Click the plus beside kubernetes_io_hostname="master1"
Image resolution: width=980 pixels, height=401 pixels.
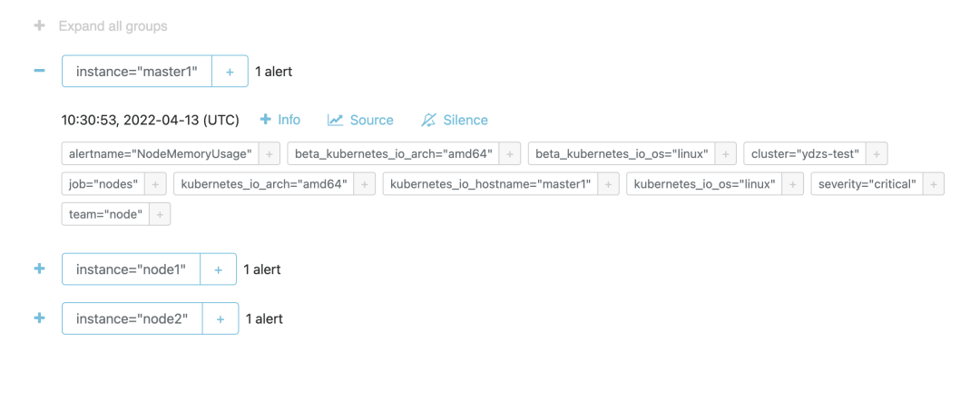pos(608,184)
